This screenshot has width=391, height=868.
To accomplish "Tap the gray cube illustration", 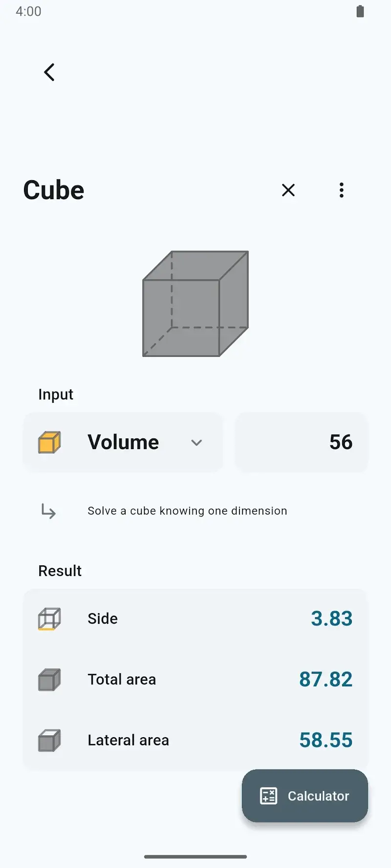I will [x=195, y=303].
